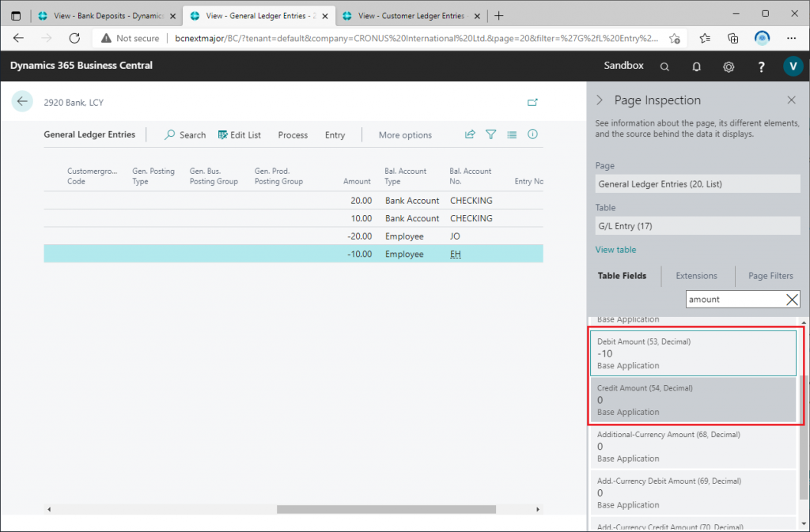Go back from the 2920 Bank, LCY page
The width and height of the screenshot is (810, 532).
[x=22, y=102]
